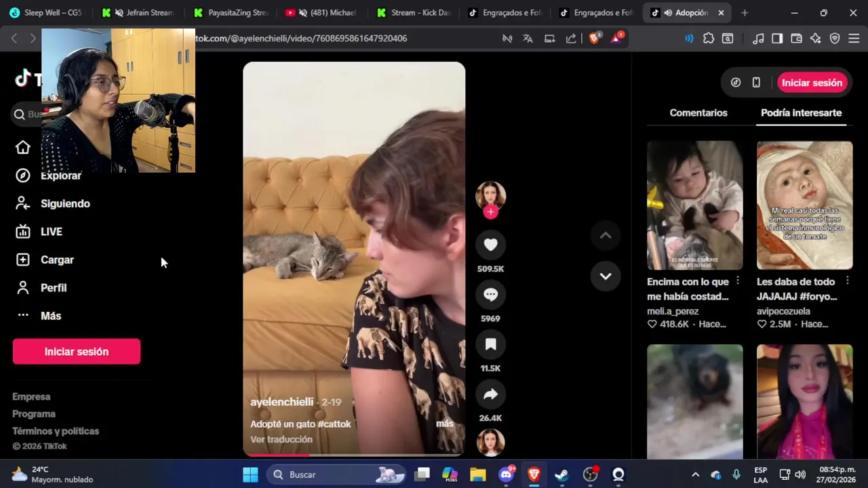Click the pink Iniciar sesión button at top right
The image size is (868, 488).
coord(812,83)
